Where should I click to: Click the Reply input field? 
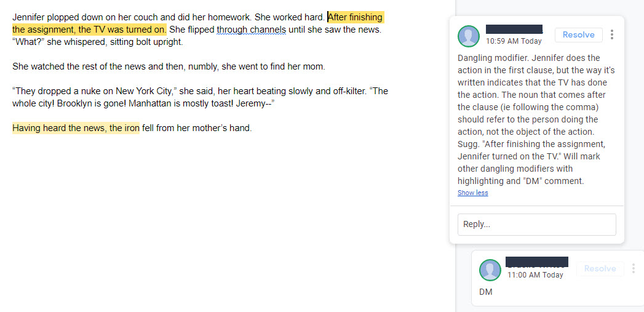[537, 225]
